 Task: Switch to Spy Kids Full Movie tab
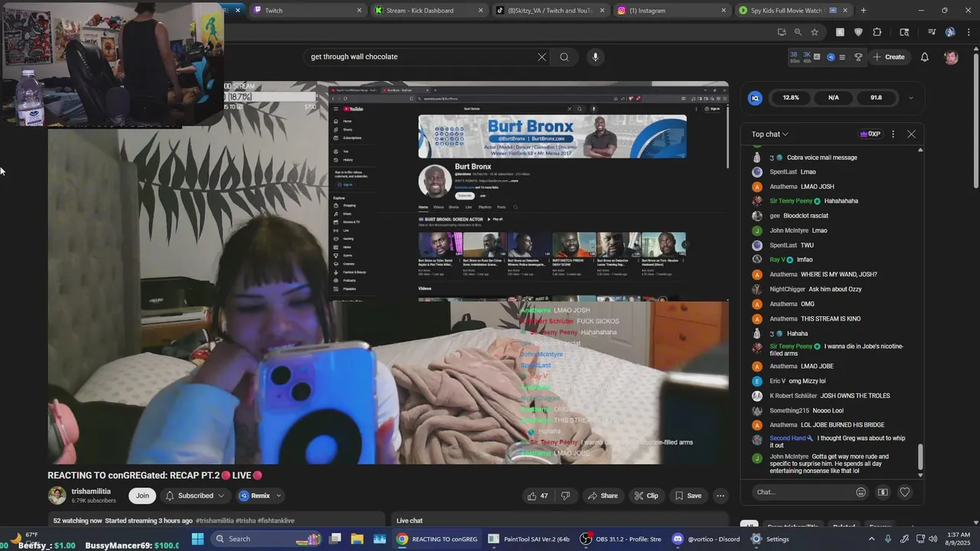(792, 11)
